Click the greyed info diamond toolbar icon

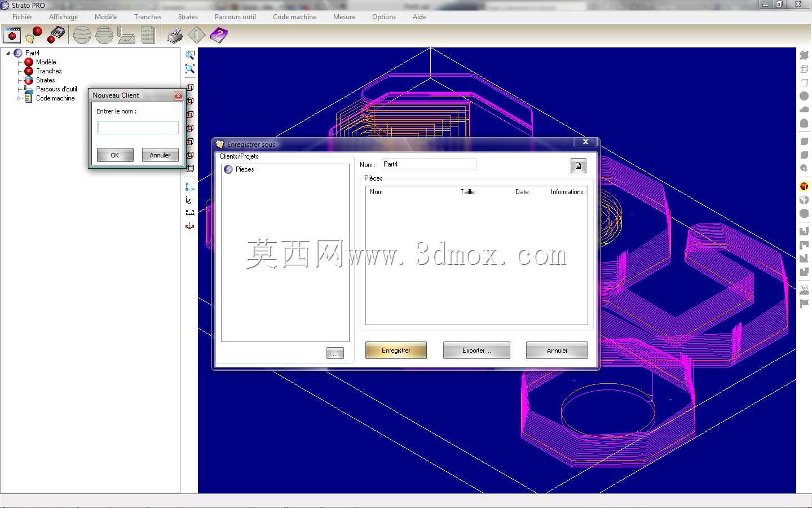point(196,35)
